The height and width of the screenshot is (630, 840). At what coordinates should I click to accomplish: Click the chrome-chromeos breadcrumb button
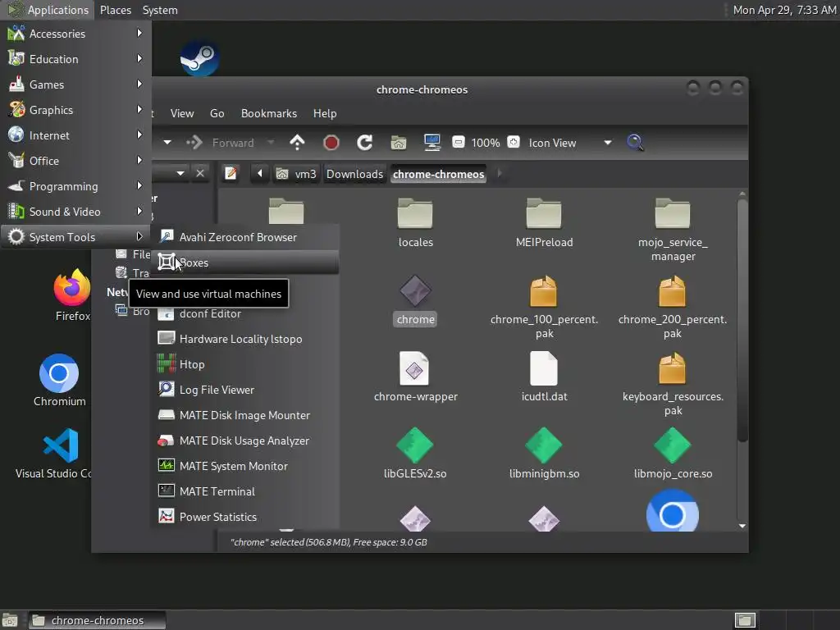[x=438, y=174]
